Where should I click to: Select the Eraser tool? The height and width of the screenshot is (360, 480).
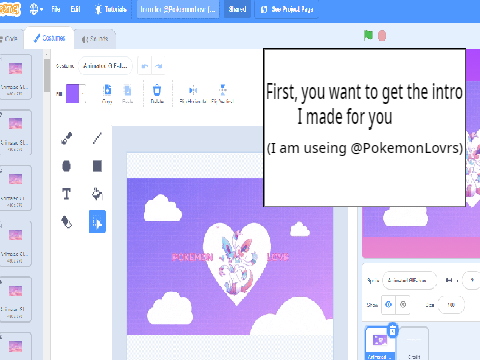click(66, 222)
